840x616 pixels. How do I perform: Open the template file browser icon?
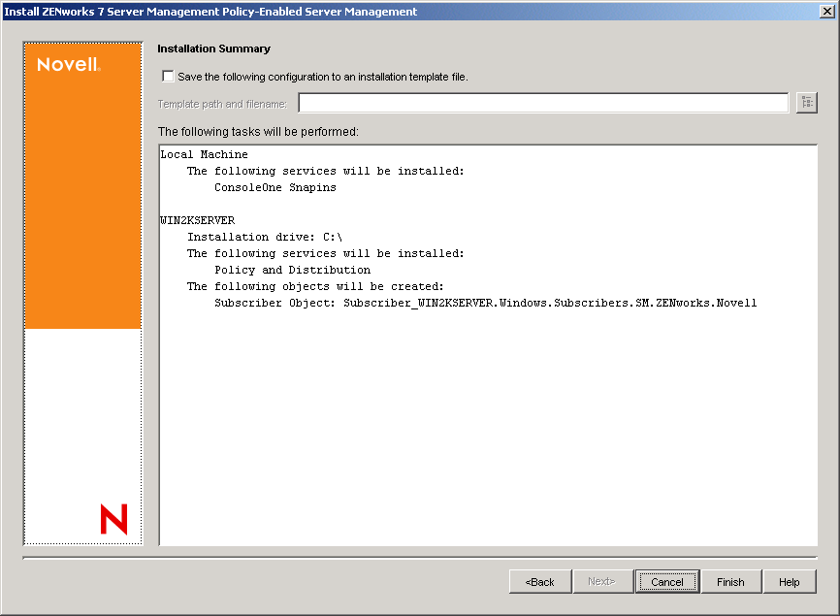(x=807, y=102)
